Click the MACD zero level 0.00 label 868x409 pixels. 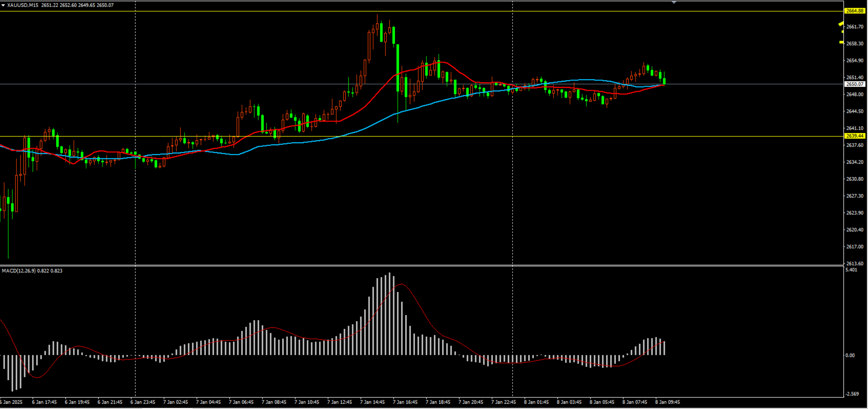click(x=850, y=356)
